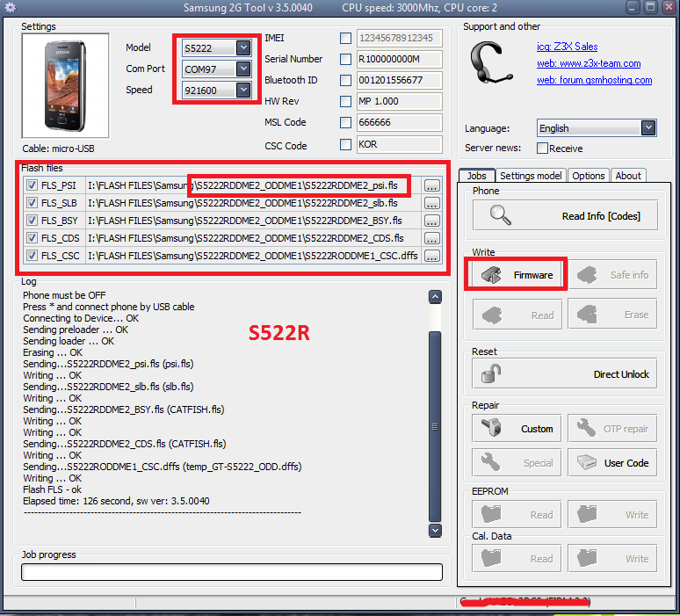The height and width of the screenshot is (616, 680).
Task: Click the HW Rev input field
Action: pyautogui.click(x=400, y=102)
